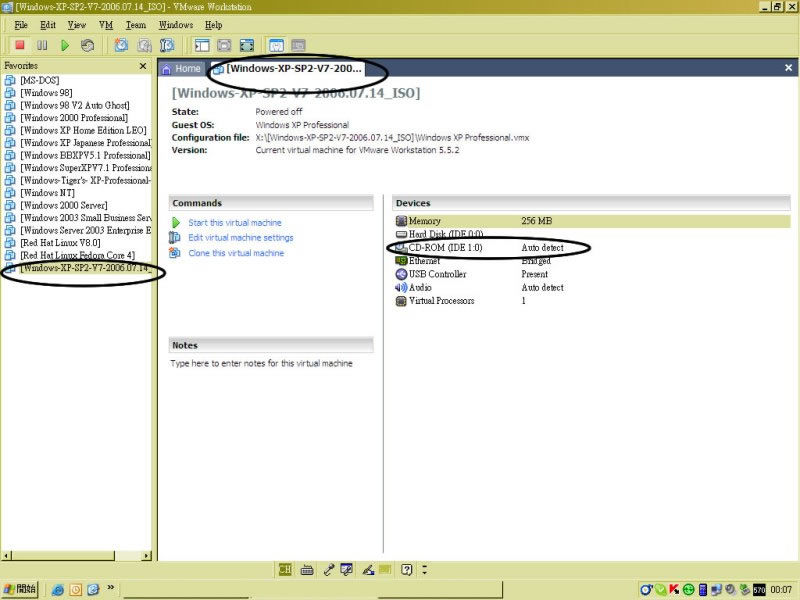Close the current virtual machine tab

[x=788, y=68]
